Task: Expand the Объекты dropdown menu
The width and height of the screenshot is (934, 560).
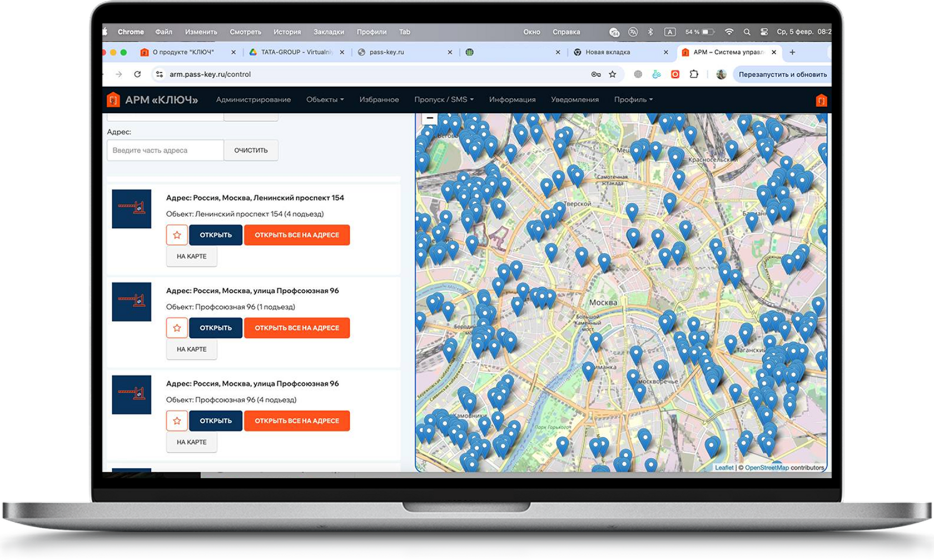Action: tap(325, 100)
